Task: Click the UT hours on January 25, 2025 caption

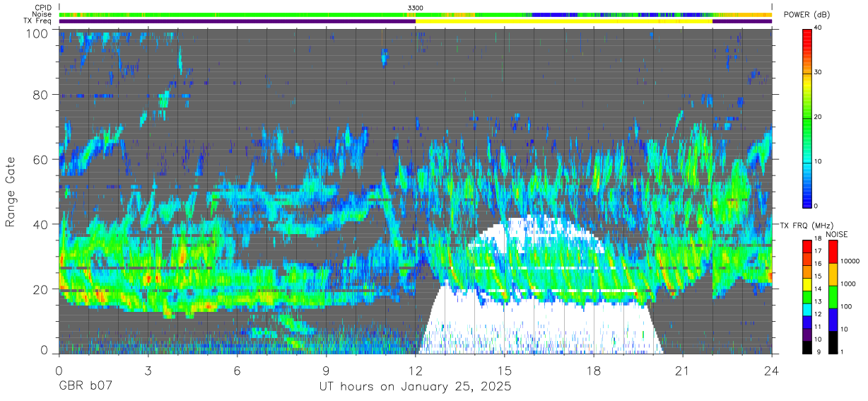Action: (x=414, y=388)
